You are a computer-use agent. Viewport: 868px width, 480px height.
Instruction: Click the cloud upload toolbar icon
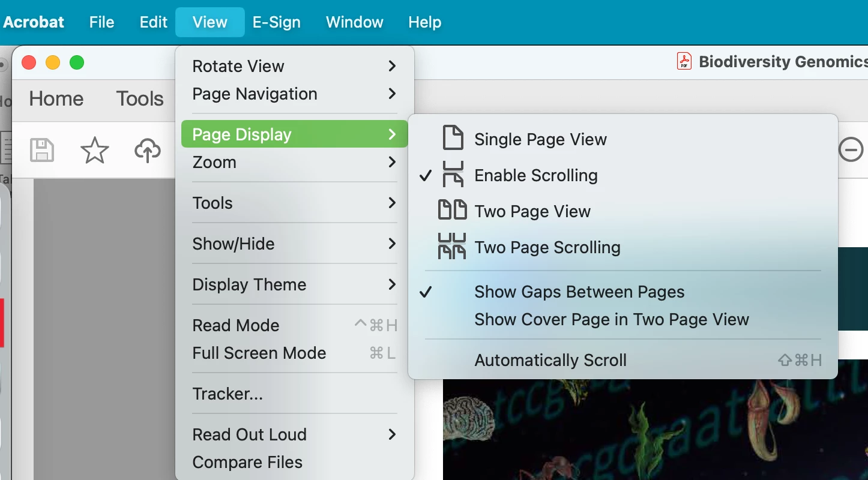coord(148,150)
